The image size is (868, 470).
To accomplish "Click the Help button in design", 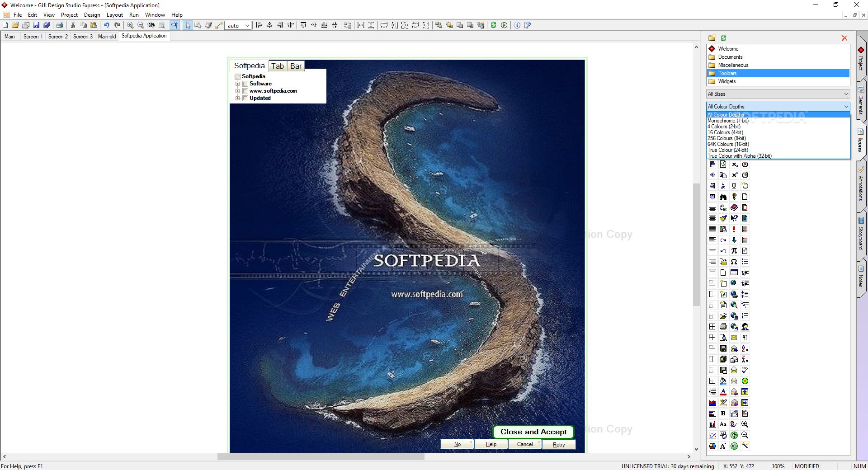I will coord(491,445).
